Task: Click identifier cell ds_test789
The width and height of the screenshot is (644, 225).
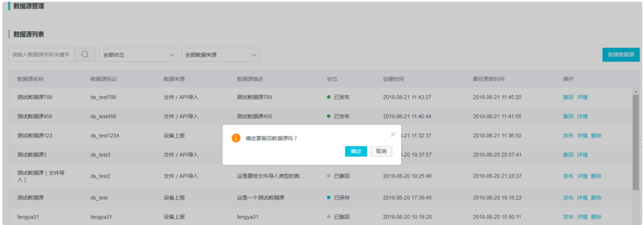Action: click(103, 98)
